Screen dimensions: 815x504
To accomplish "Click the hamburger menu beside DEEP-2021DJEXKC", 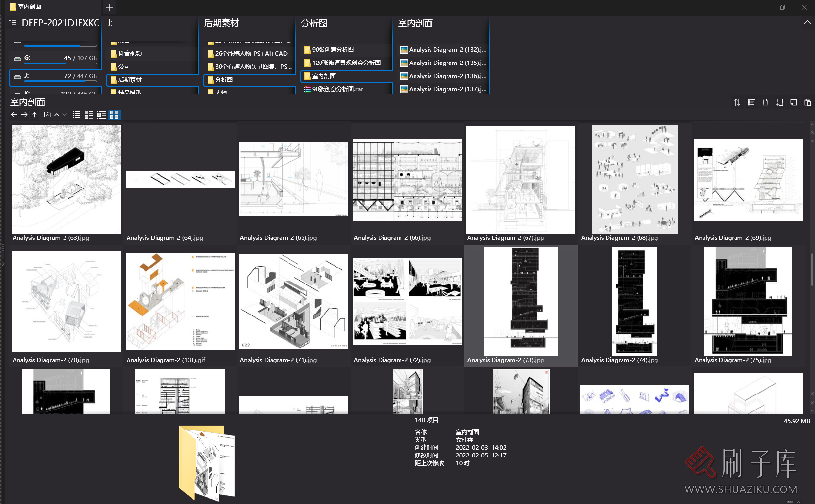I will pyautogui.click(x=13, y=23).
